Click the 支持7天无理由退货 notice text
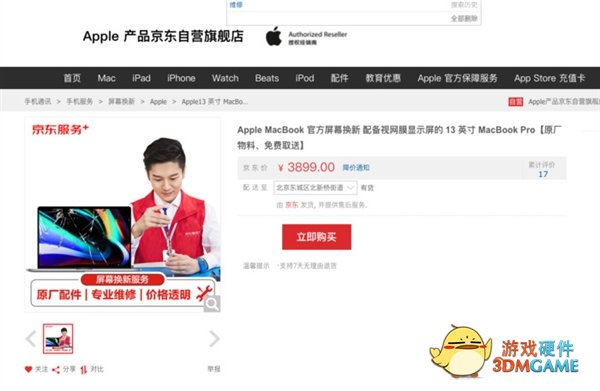Image resolution: width=600 pixels, height=391 pixels. pos(307,266)
